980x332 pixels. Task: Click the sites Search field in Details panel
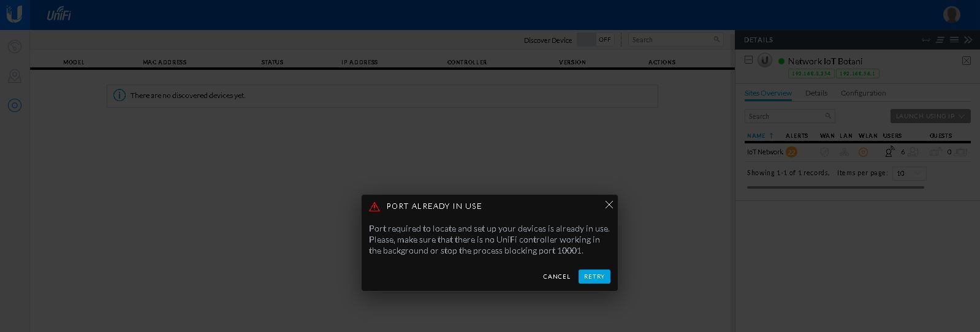[x=784, y=116]
